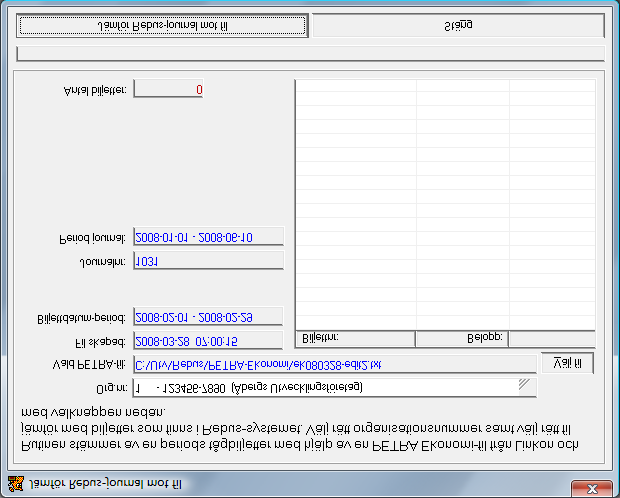Click the 'Journalnr:' label
Image resolution: width=620 pixels, height=498 pixels.
click(102, 262)
